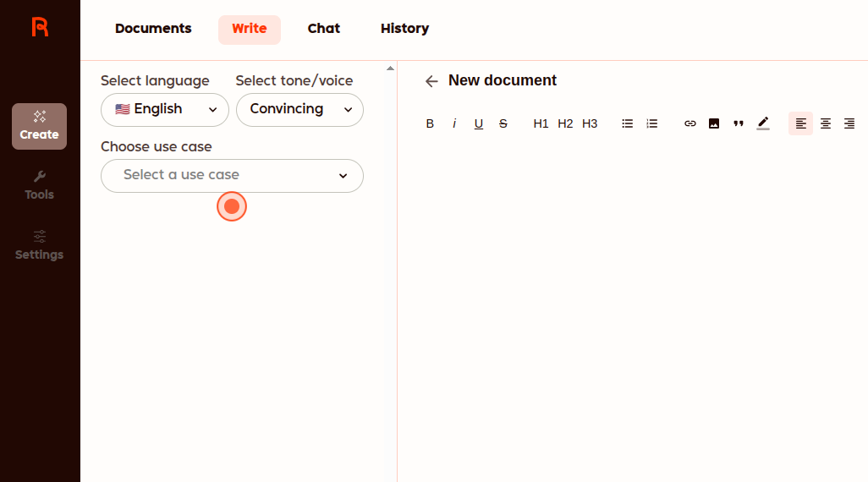
Task: Toggle italic text formatting
Action: pyautogui.click(x=454, y=123)
